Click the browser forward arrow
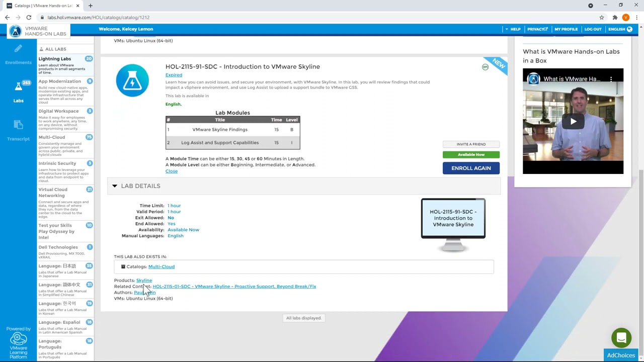The height and width of the screenshot is (362, 644). pos(18,18)
